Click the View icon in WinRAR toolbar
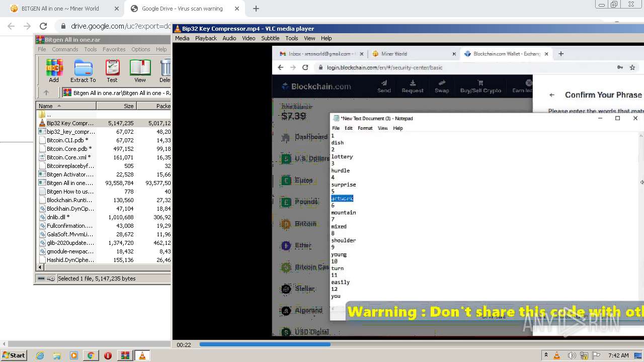This screenshot has width=644, height=362. tap(140, 71)
